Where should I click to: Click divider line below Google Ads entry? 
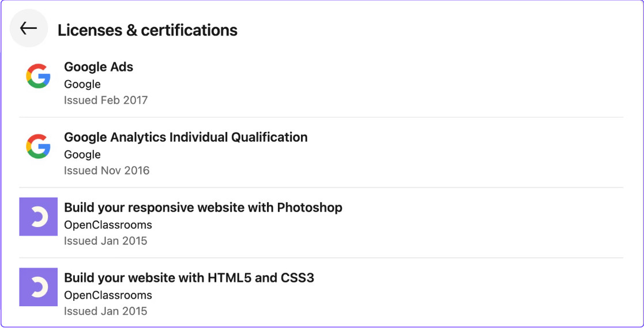point(321,118)
